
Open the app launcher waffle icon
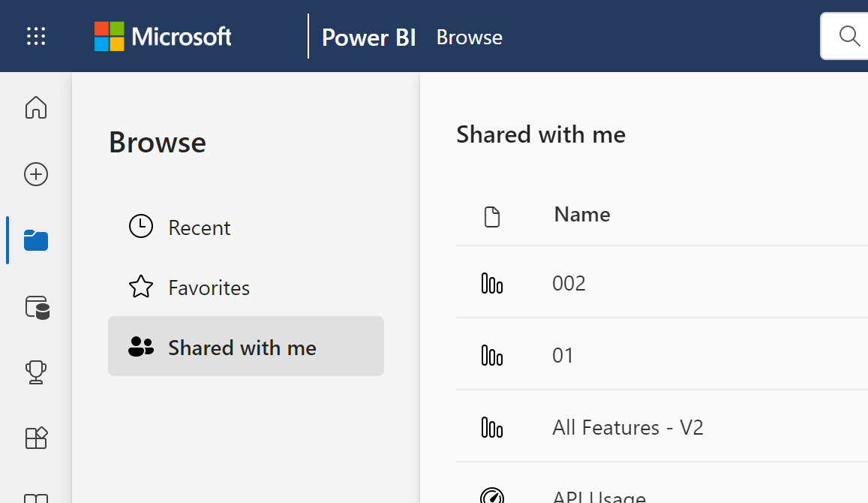[x=35, y=36]
